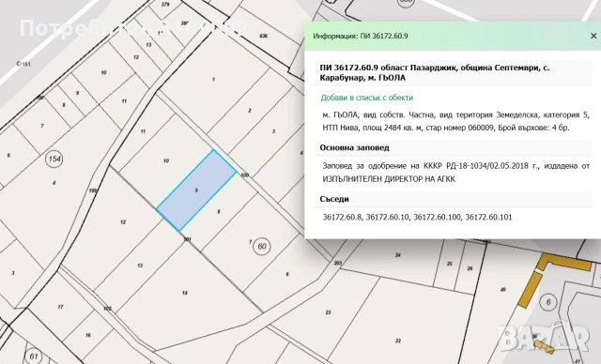The height and width of the screenshot is (364, 601).
Task: Click the 'м. ГЬОЛА, вид собств. Частна' description
Action: (x=455, y=121)
